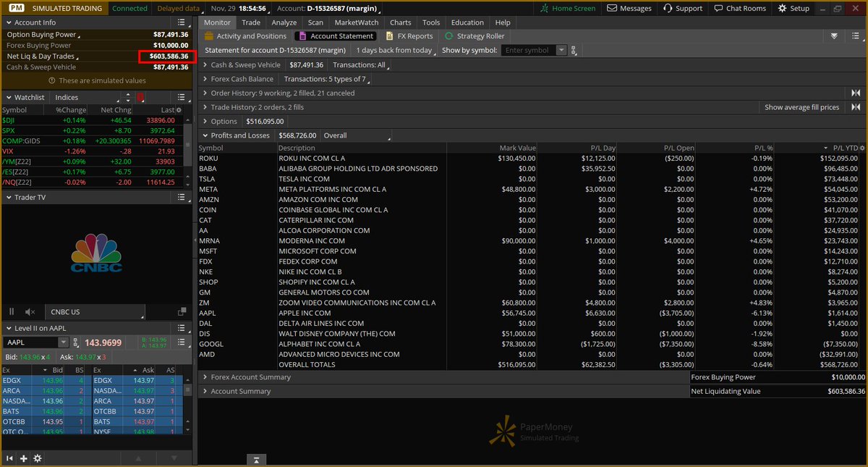868x467 pixels.
Task: Expand the Options section
Action: tap(205, 122)
